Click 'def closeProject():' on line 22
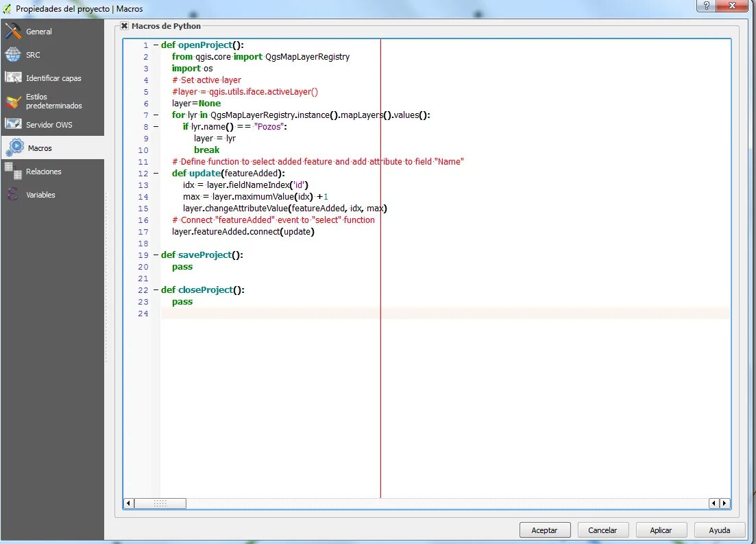This screenshot has height=544, width=756. click(x=203, y=290)
